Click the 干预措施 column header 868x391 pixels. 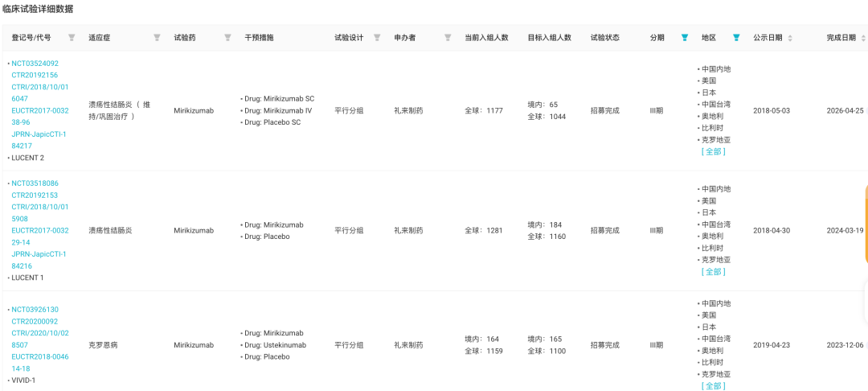[x=259, y=38]
